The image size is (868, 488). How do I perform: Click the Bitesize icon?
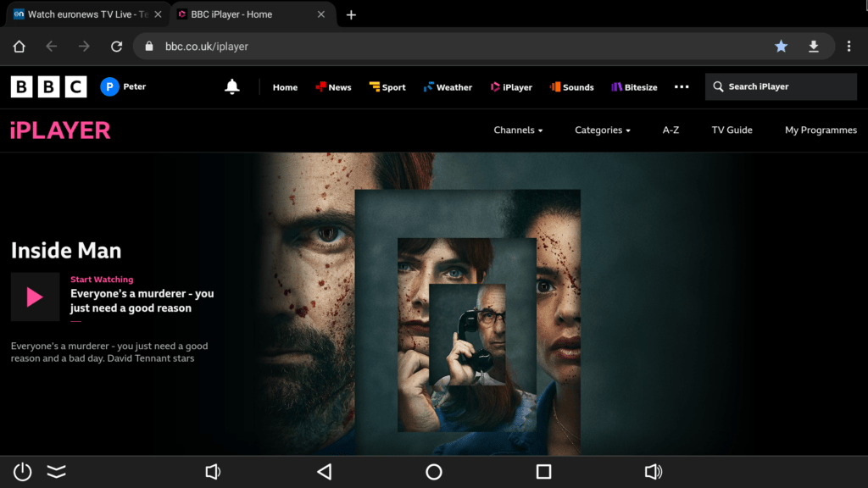[616, 86]
